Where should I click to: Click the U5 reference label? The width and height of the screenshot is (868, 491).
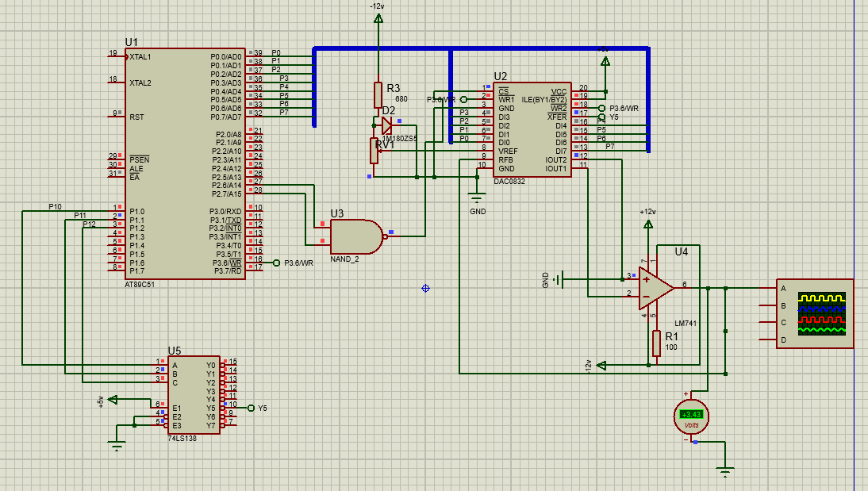175,351
